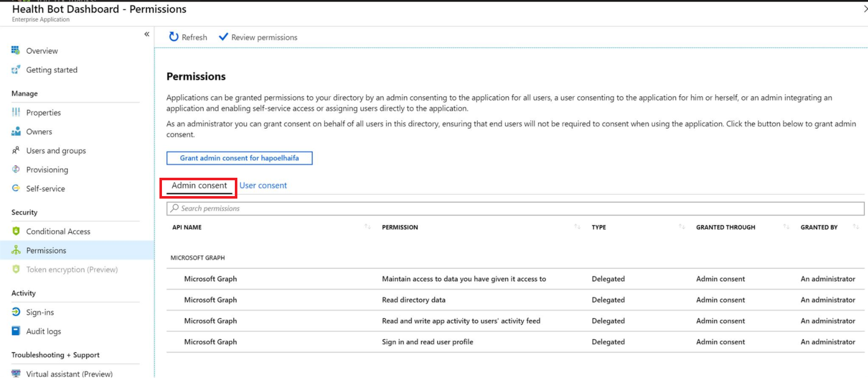Sort by PERMISSION column arrows
868x384 pixels.
(577, 227)
